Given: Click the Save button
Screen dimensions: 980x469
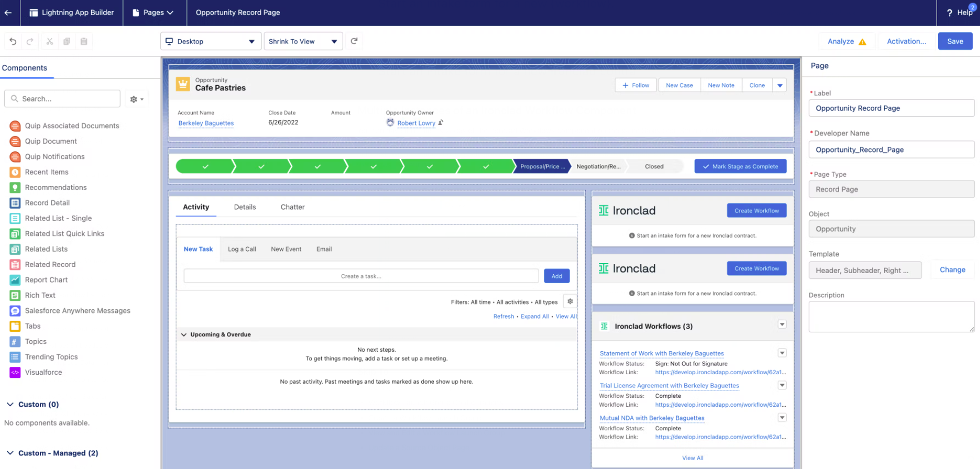Looking at the screenshot, I should 955,41.
